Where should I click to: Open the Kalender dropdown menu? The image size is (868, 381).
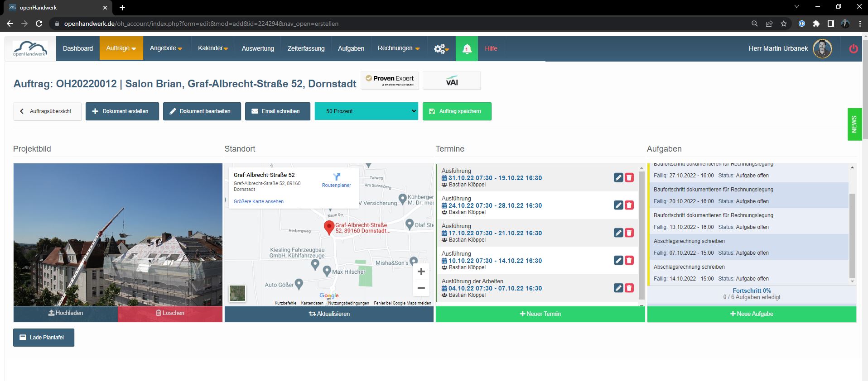pyautogui.click(x=213, y=48)
